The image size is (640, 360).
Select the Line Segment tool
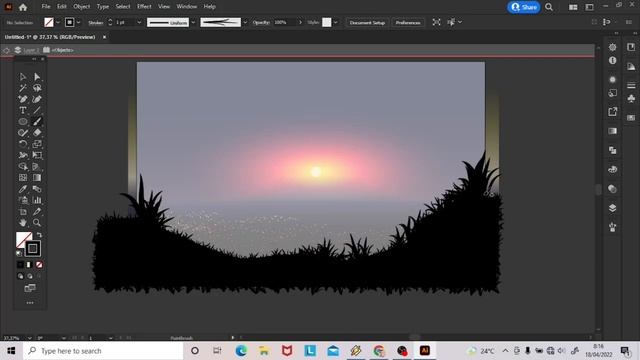click(37, 110)
